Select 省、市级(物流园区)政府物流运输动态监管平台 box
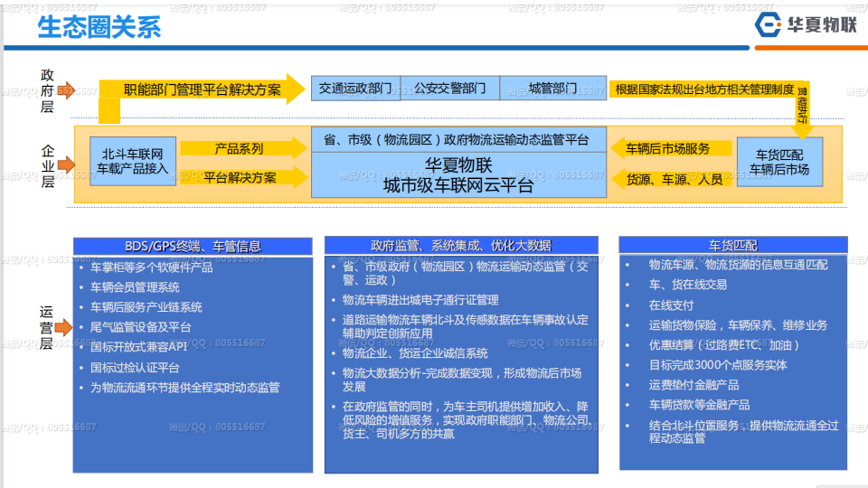868x488 pixels. tap(459, 140)
